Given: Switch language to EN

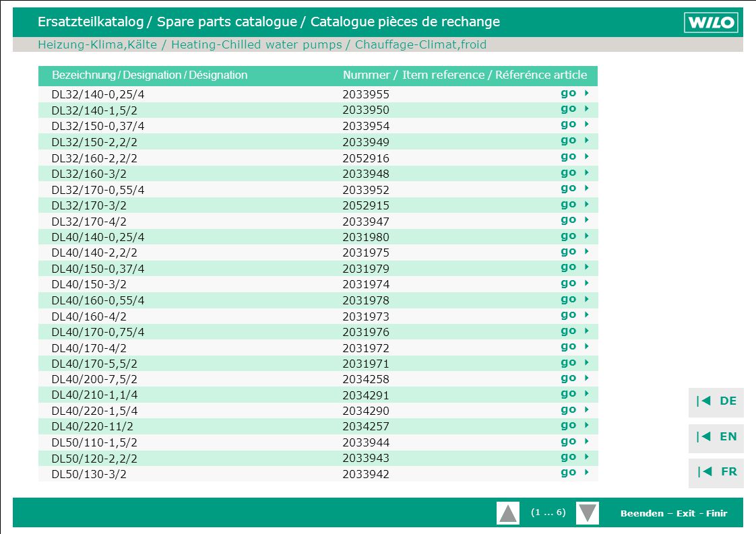Looking at the screenshot, I should pos(716,437).
